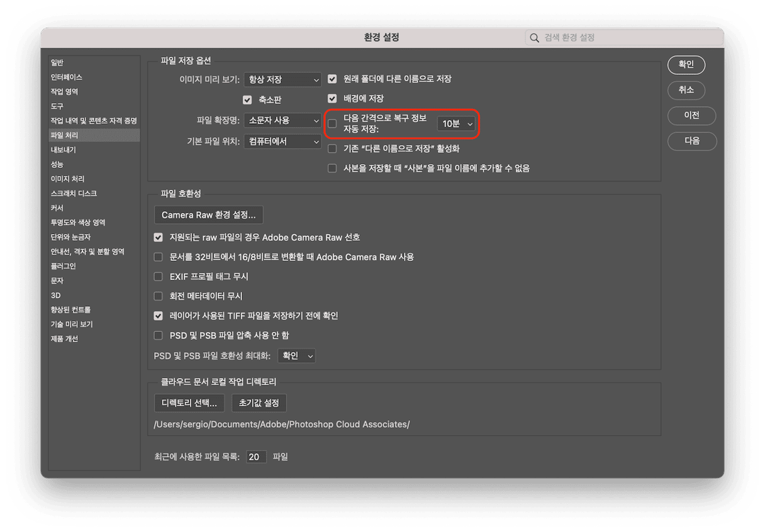The height and width of the screenshot is (532, 765).
Task: Expand the 파일 확장명 dropdown
Action: pos(282,120)
